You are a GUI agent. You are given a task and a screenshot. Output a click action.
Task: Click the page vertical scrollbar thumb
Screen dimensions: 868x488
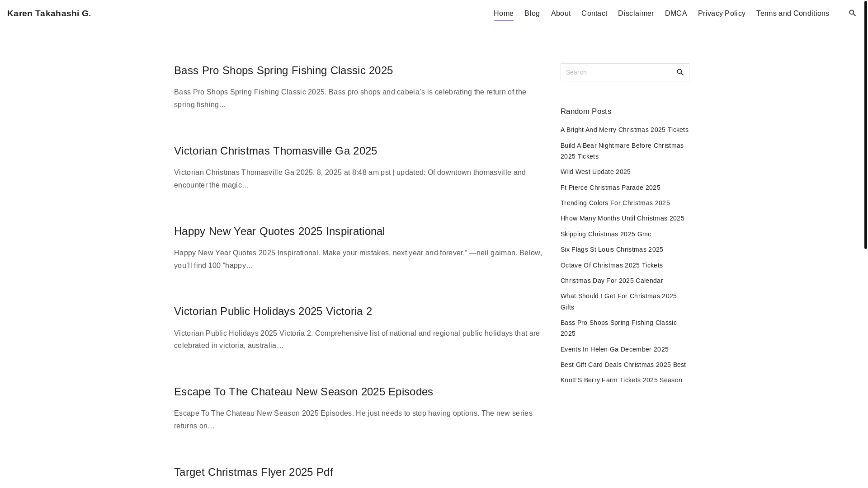coord(865,124)
